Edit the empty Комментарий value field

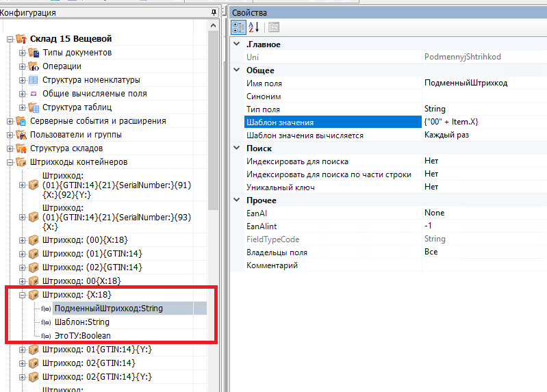coord(484,265)
